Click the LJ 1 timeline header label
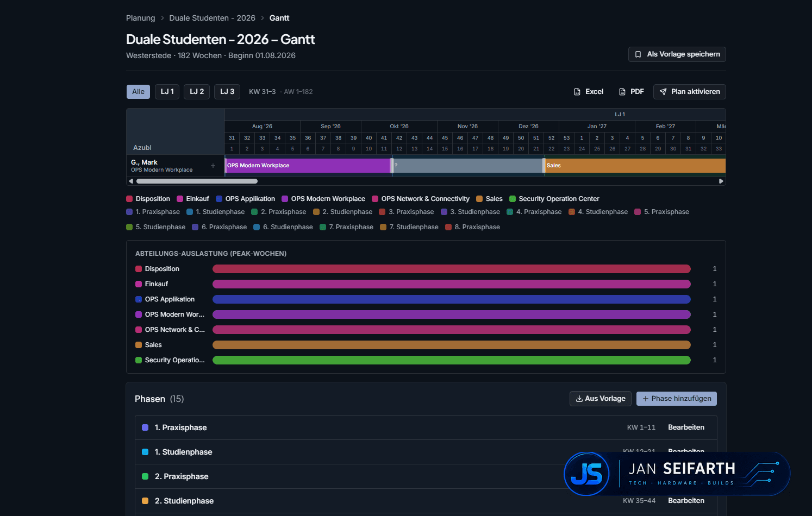This screenshot has height=516, width=812. pyautogui.click(x=620, y=115)
